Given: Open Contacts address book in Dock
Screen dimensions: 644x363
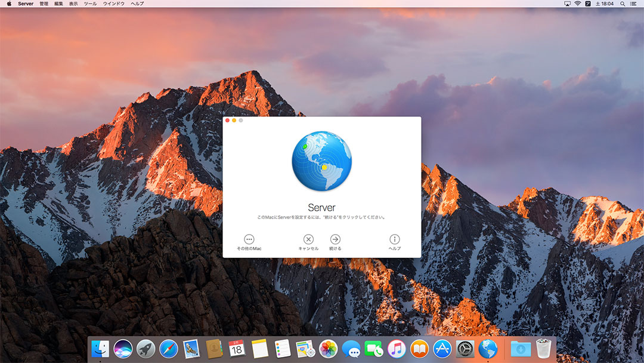Looking at the screenshot, I should pyautogui.click(x=214, y=349).
